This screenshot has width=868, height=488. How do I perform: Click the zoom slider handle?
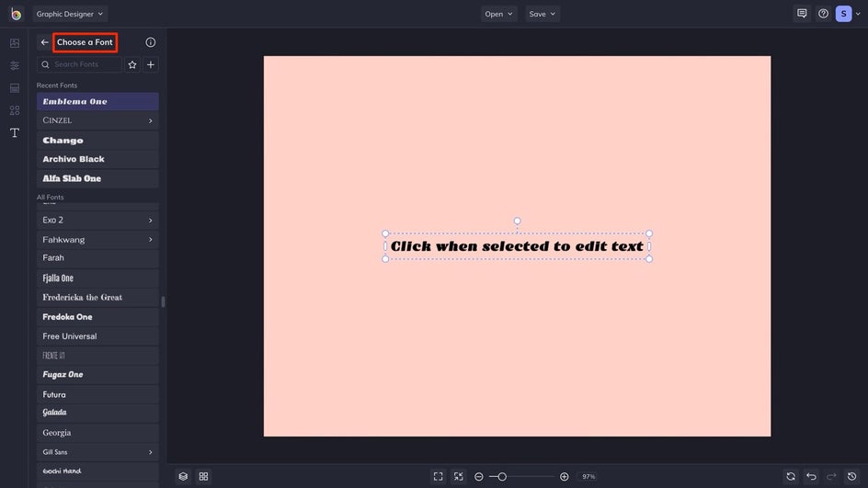[502, 476]
